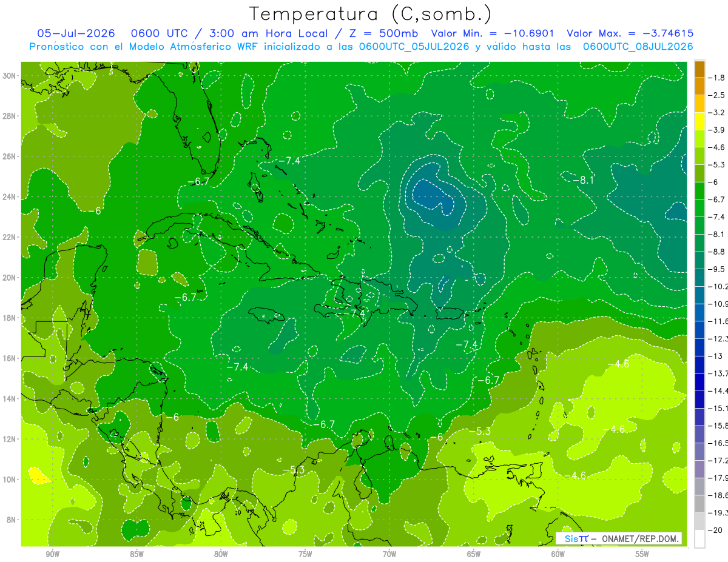Click the "90W" longitude label
Image resolution: width=728 pixels, height=562 pixels.
pyautogui.click(x=52, y=555)
